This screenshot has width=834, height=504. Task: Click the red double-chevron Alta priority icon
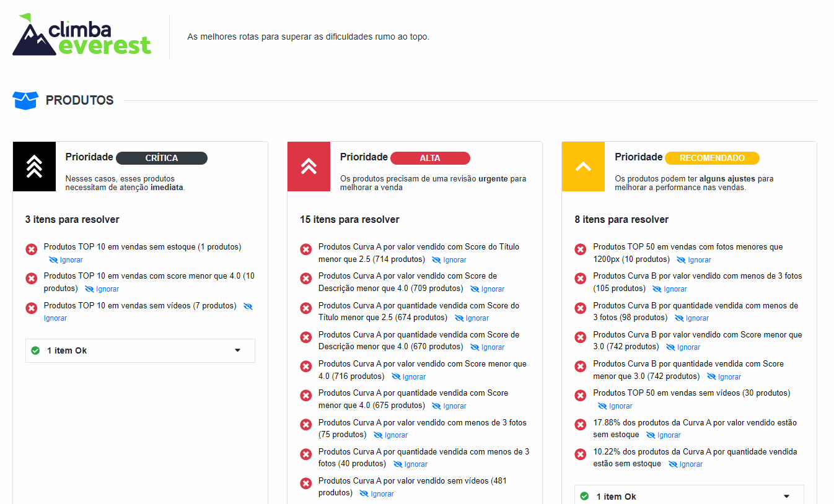(x=309, y=167)
